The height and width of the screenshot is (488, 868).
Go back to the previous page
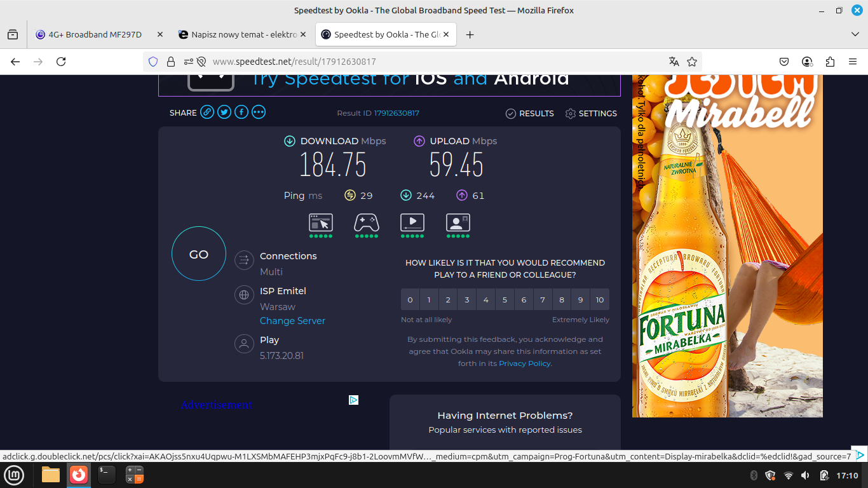15,62
